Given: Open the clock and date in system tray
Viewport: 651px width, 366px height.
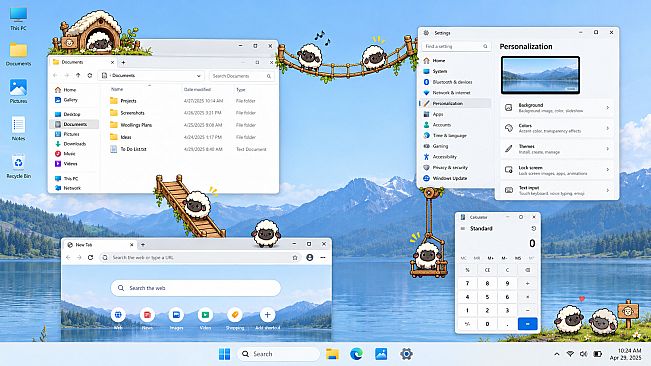Looking at the screenshot, I should tap(625, 354).
